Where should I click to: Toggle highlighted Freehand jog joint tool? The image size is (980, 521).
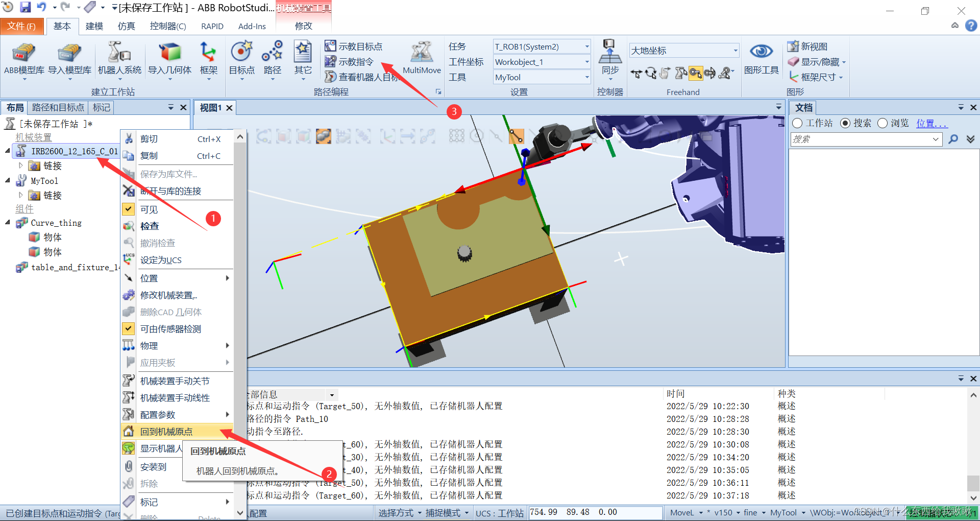pyautogui.click(x=695, y=74)
